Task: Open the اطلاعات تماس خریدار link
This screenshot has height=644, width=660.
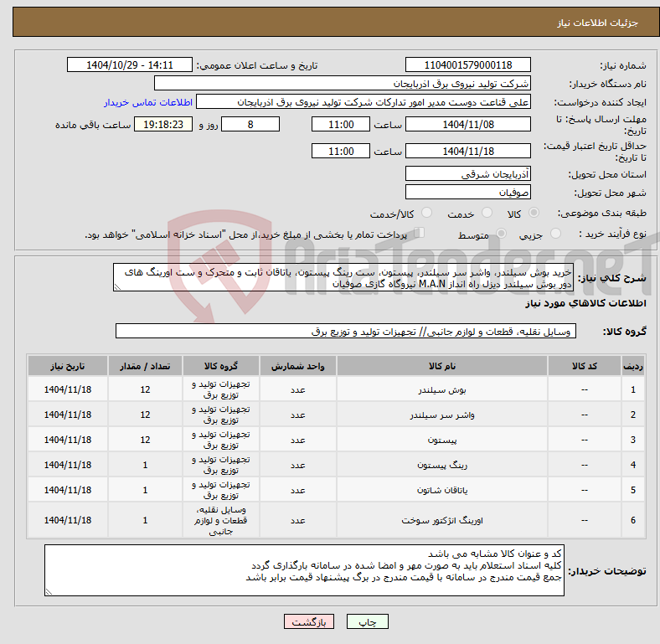Action: (148, 102)
